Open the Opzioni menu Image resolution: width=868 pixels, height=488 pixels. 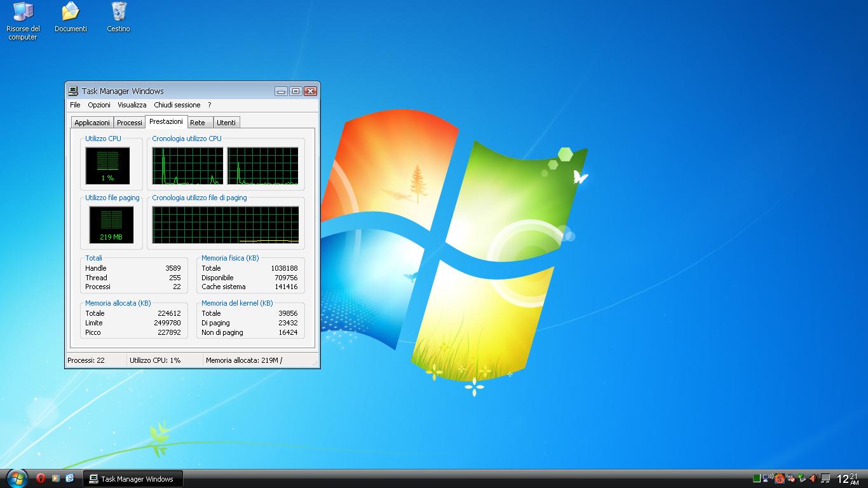(98, 105)
